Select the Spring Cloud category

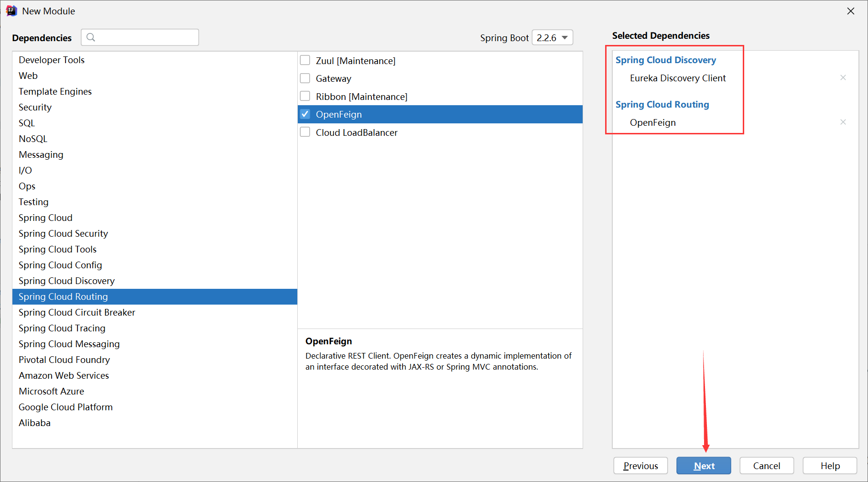tap(155, 218)
